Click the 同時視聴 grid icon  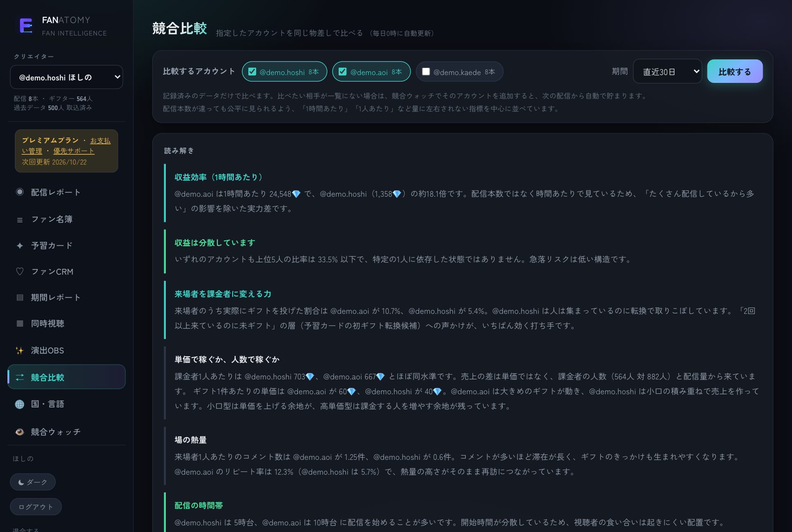19,324
